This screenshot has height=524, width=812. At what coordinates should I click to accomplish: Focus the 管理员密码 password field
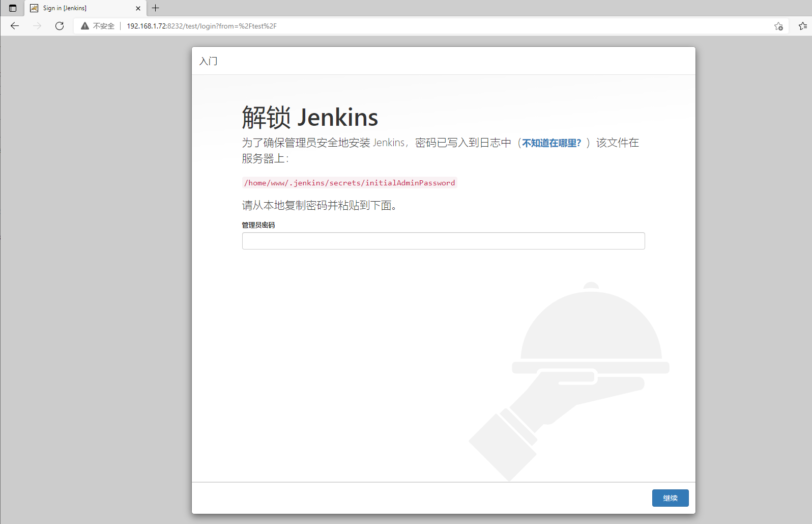click(x=443, y=241)
